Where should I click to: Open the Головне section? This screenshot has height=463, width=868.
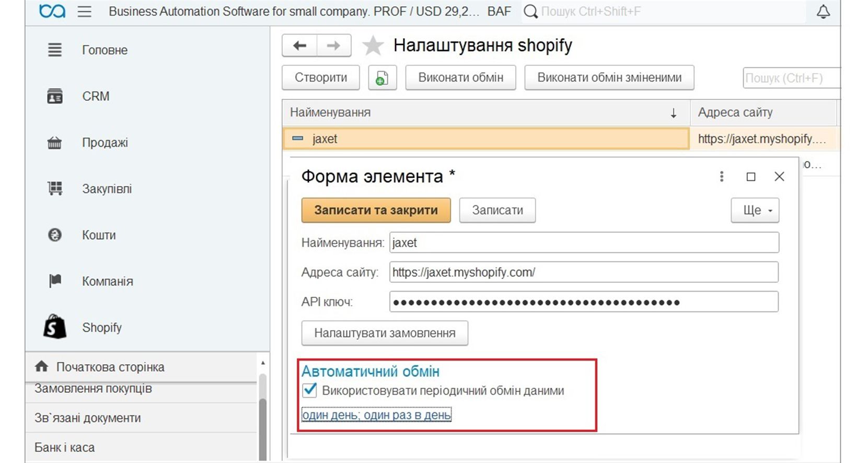tap(105, 50)
